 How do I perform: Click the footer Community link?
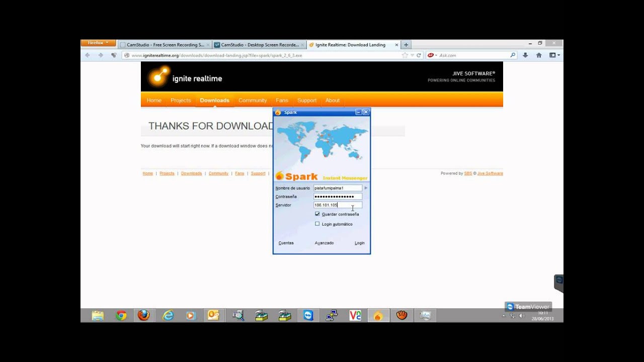click(x=218, y=173)
